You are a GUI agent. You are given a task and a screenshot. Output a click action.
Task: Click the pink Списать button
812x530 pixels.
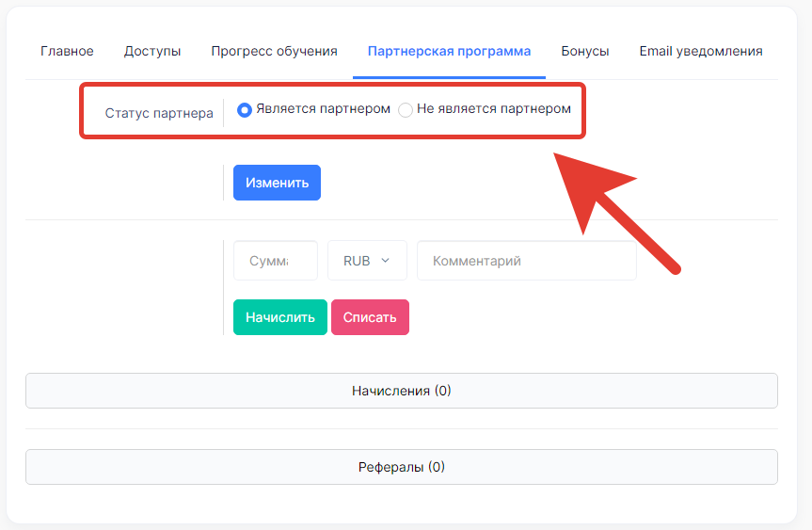point(370,317)
